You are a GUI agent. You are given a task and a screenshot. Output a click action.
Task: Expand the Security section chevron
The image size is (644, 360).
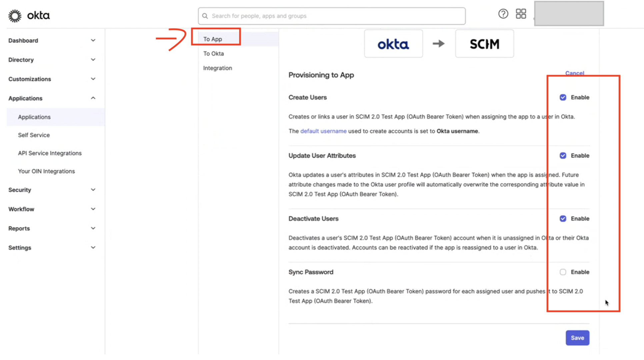point(93,190)
